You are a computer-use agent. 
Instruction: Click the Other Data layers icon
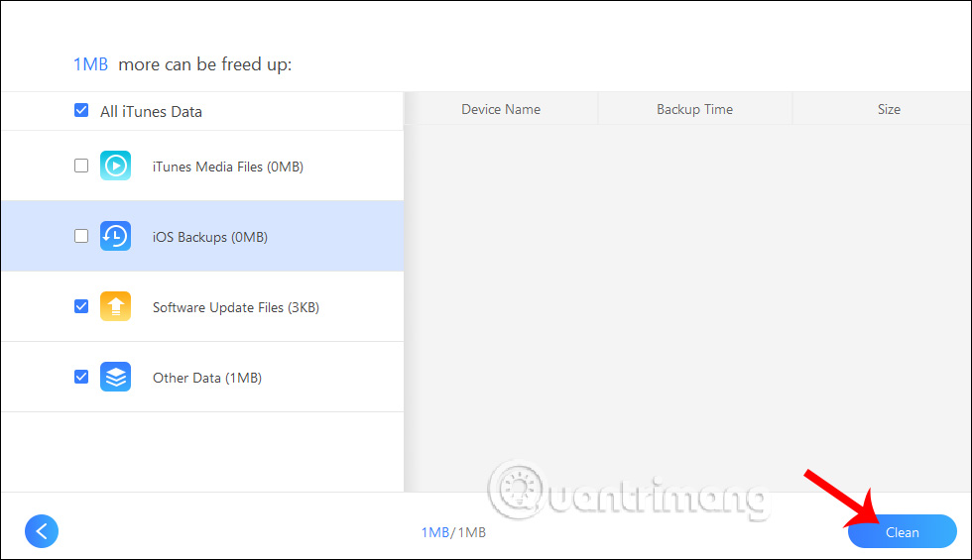(x=115, y=377)
